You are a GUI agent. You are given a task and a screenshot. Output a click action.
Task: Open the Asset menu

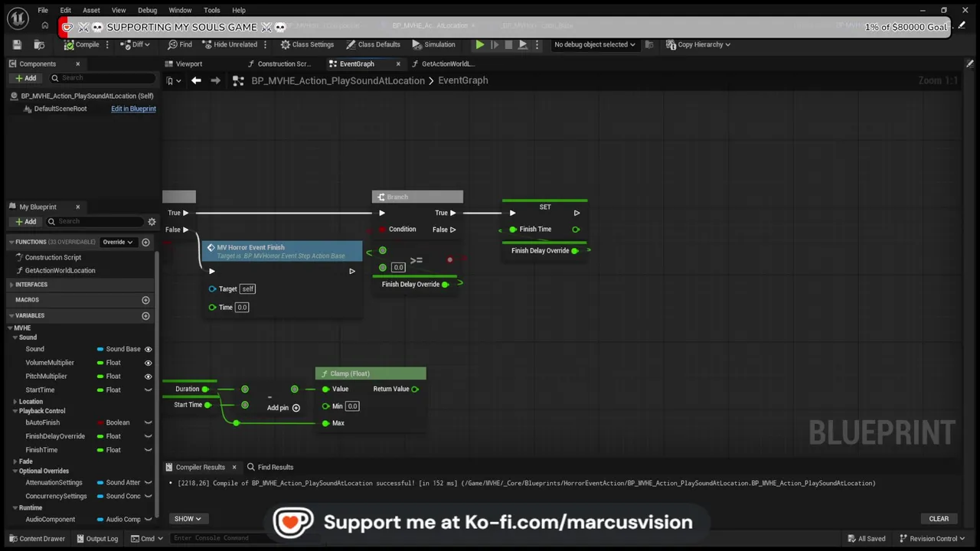click(x=91, y=10)
